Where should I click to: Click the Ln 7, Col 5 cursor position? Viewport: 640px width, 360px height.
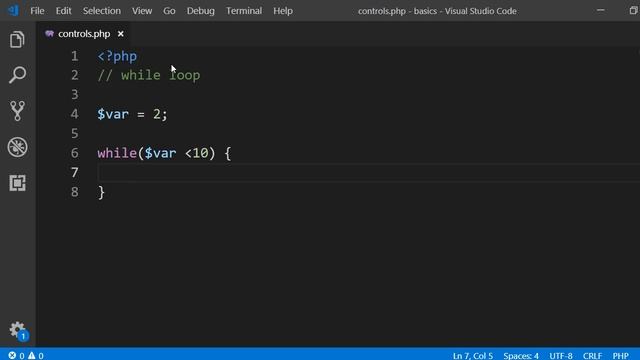[473, 356]
